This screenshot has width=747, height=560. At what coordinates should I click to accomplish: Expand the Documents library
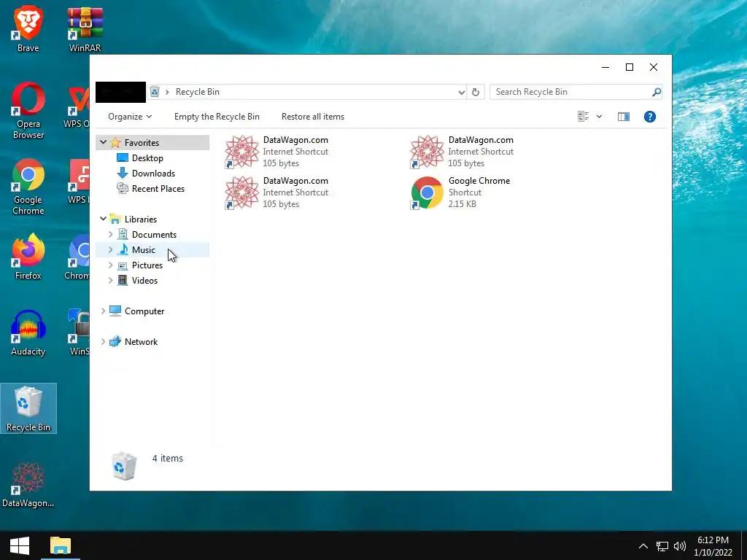coord(111,234)
